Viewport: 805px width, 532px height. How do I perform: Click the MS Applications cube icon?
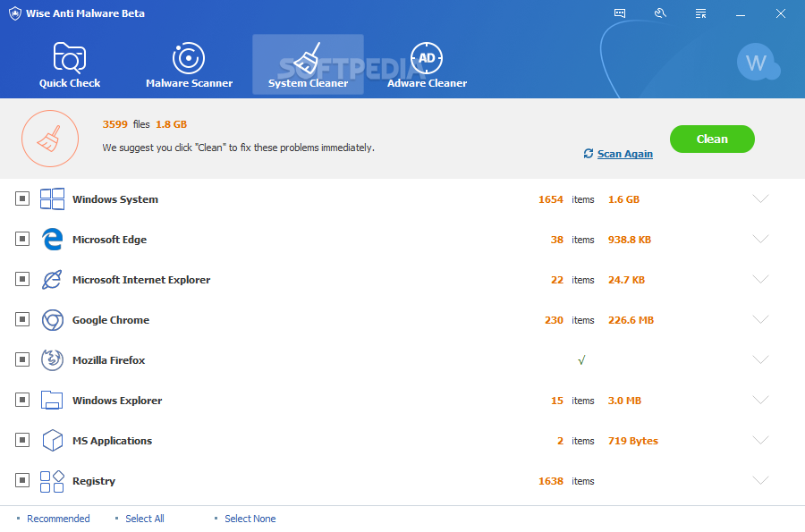tap(53, 440)
